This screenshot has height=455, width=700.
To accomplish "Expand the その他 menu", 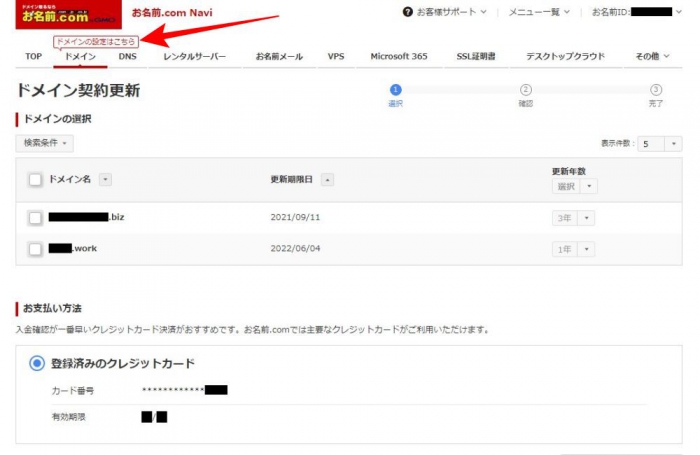I will coord(652,56).
